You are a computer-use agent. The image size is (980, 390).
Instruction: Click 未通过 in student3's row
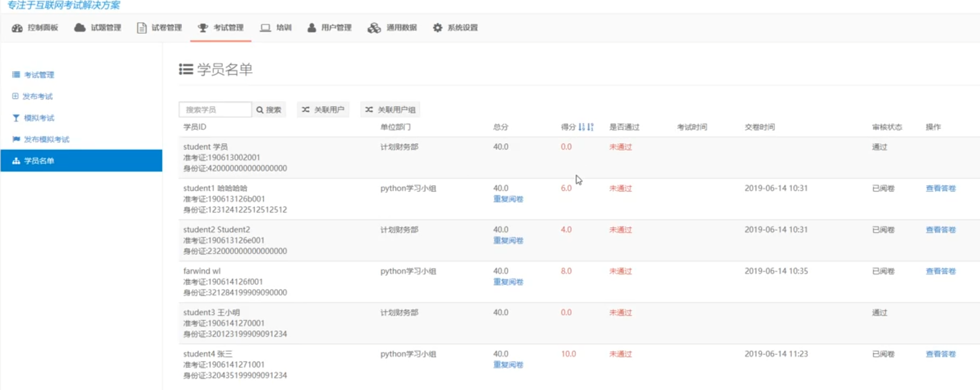[621, 313]
